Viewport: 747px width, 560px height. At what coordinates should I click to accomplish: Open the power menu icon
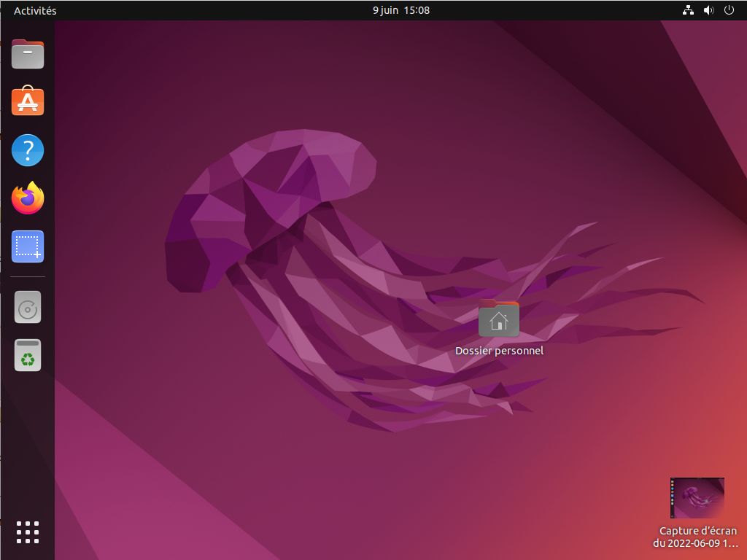tap(729, 10)
